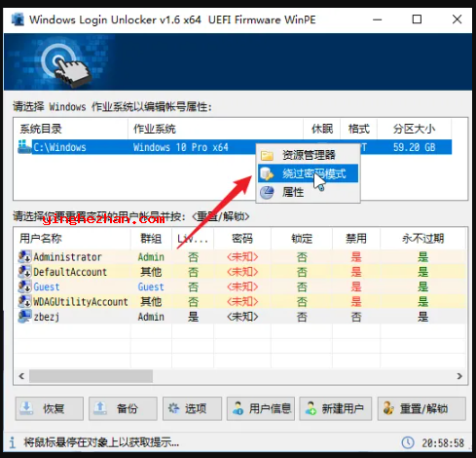This screenshot has height=458, width=476.
Task: Select the Guest user name
Action: [47, 286]
